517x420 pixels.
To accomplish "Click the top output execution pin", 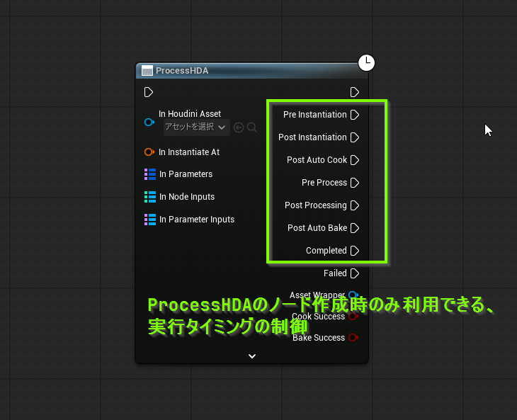I will coord(354,92).
